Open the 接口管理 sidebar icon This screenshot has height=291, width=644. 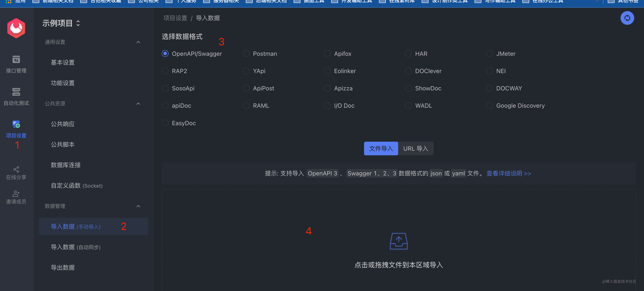pos(16,60)
